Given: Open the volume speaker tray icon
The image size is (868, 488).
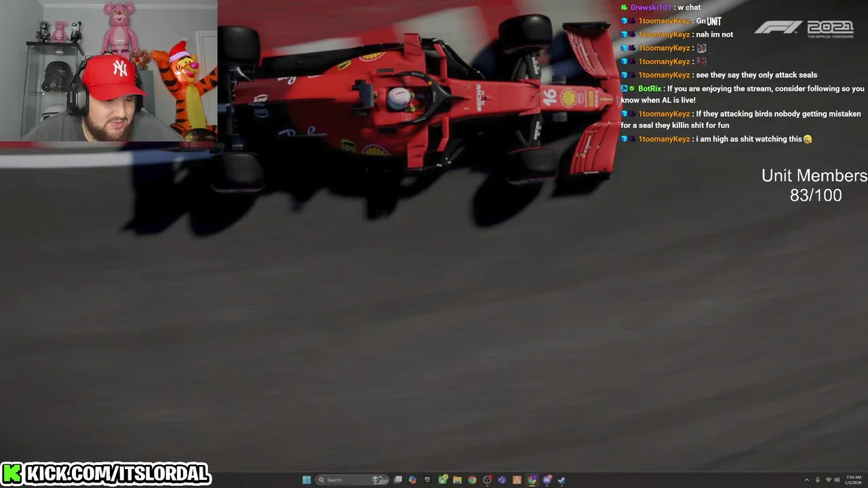Looking at the screenshot, I should tap(837, 480).
